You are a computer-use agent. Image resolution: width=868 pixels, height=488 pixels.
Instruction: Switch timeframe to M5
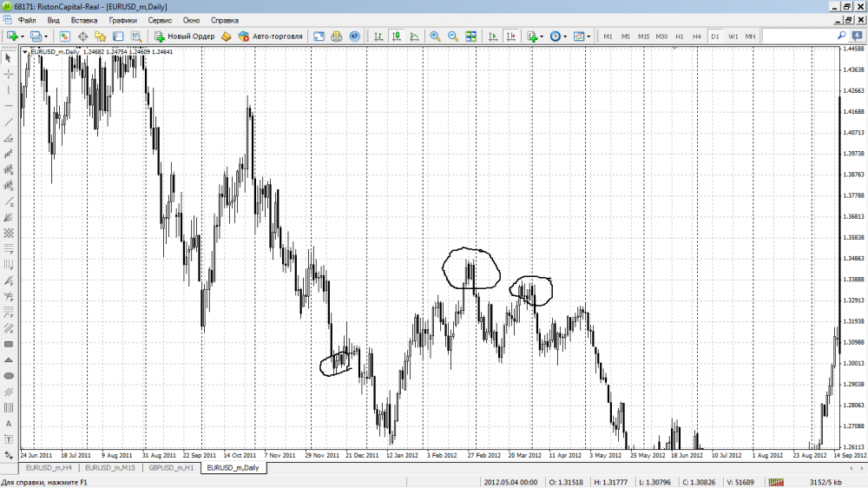tap(626, 36)
